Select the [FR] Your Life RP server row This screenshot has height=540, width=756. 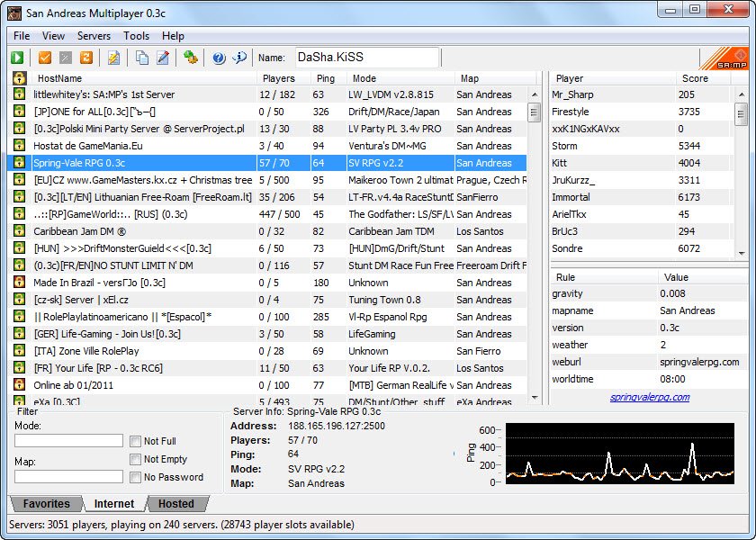point(267,368)
